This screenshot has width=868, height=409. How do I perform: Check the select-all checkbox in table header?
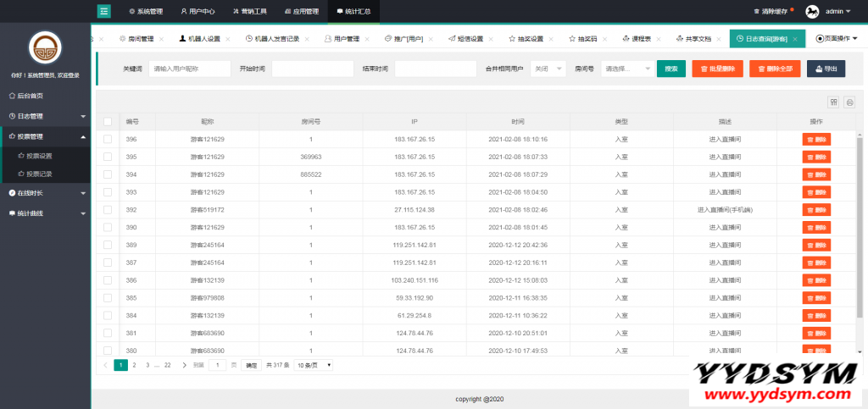tap(108, 122)
